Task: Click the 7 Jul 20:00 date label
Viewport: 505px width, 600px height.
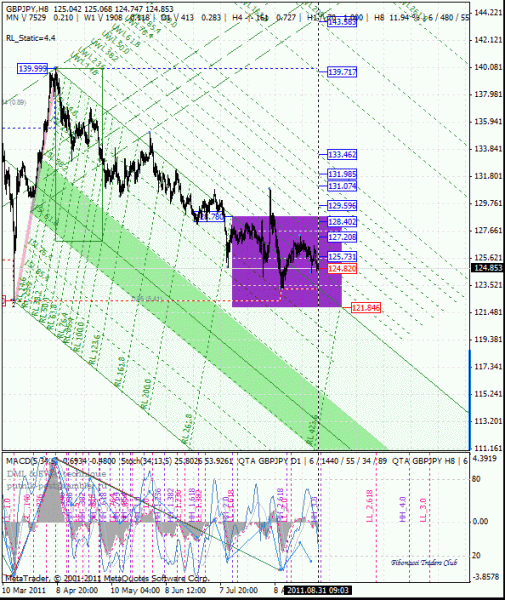Action: click(240, 590)
